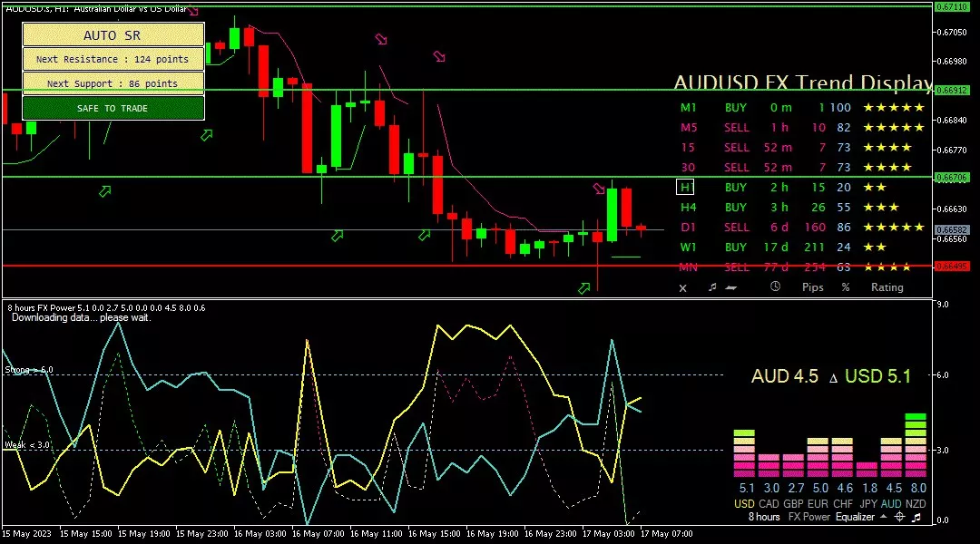This screenshot has height=544, width=980.
Task: Select USD currency label in equalizer
Action: coord(744,504)
